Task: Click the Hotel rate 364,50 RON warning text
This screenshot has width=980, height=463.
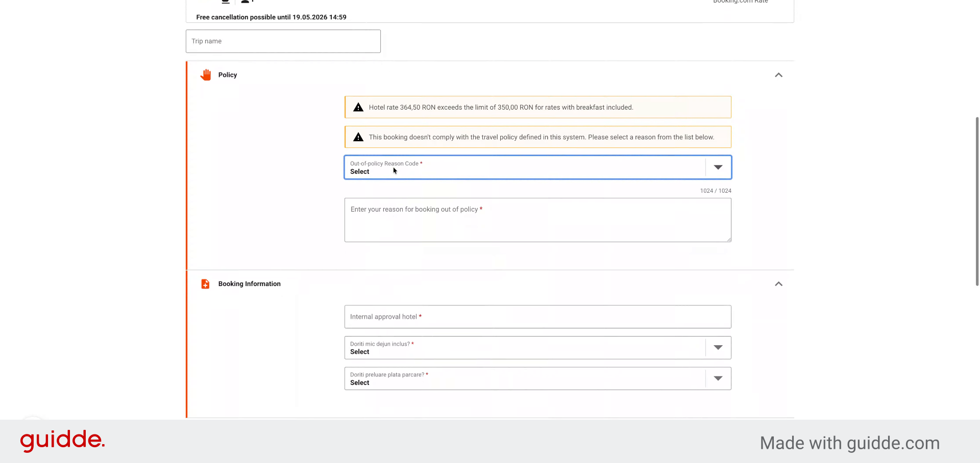Action: click(x=501, y=108)
